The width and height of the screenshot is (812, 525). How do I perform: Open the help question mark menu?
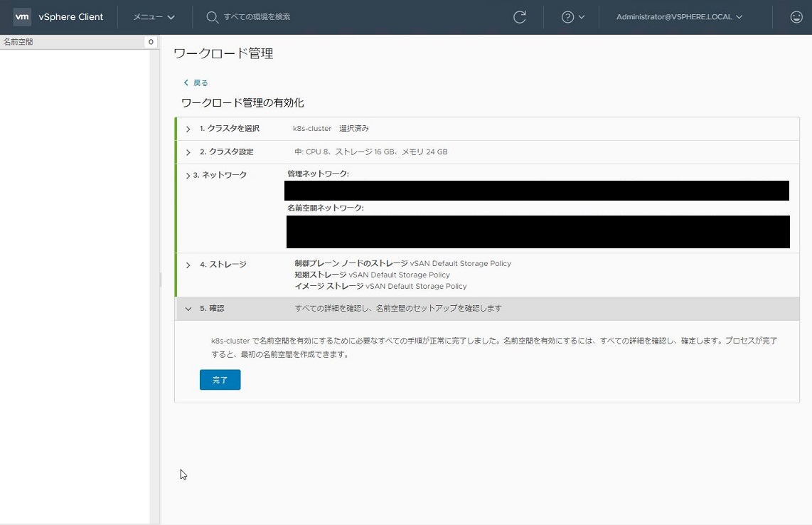tap(573, 17)
